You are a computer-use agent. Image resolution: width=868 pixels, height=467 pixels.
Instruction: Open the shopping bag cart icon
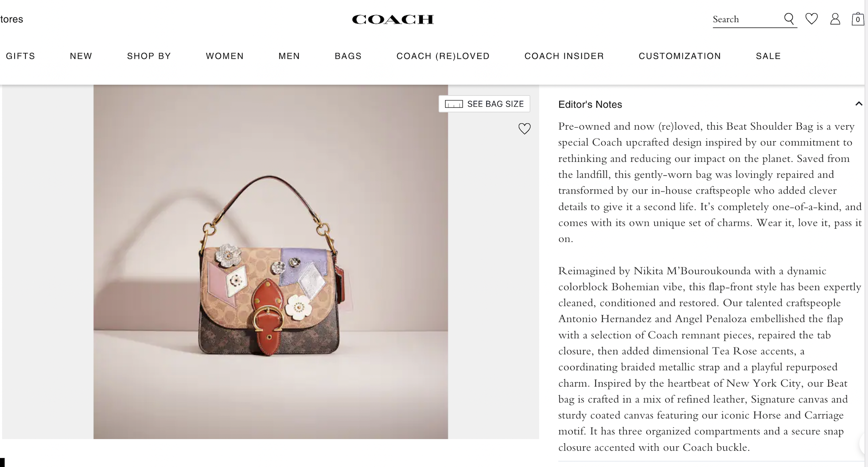click(858, 19)
